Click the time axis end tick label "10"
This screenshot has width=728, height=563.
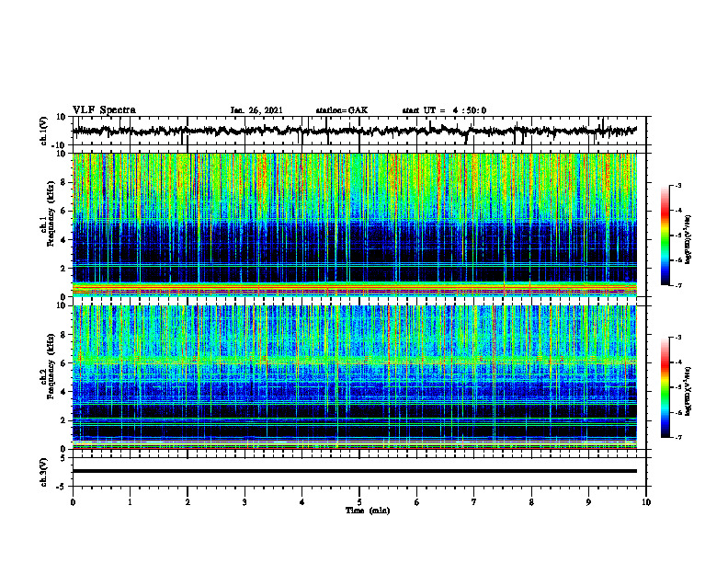pyautogui.click(x=646, y=502)
